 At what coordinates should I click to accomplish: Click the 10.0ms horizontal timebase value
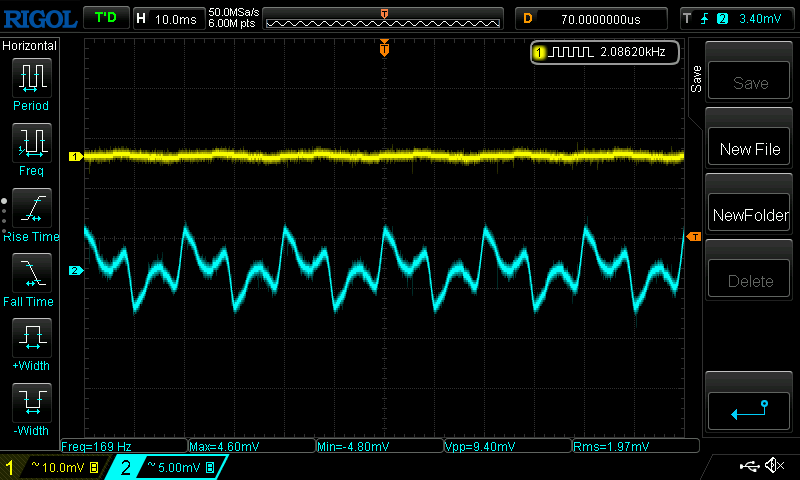click(176, 20)
